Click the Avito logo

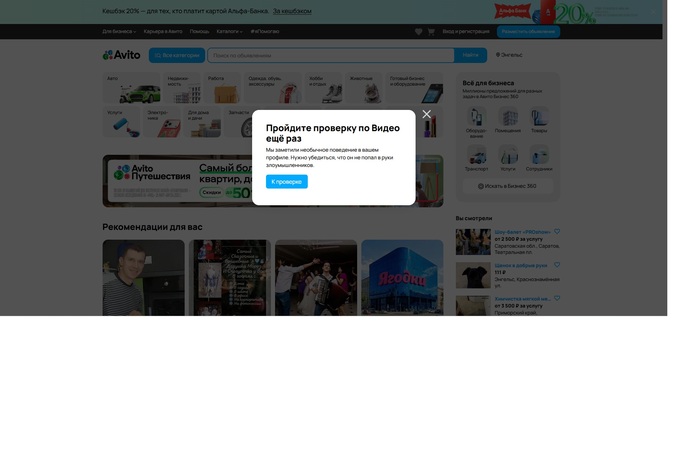pos(122,55)
